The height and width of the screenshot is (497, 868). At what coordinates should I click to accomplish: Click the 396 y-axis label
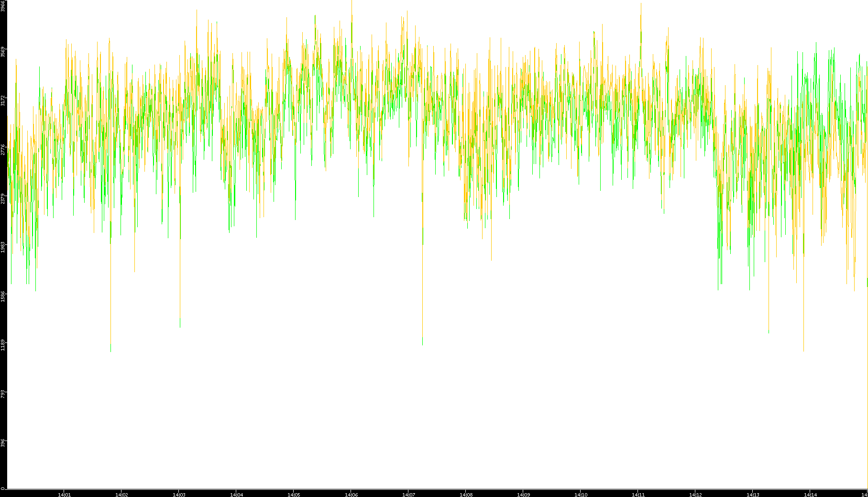pyautogui.click(x=3, y=442)
